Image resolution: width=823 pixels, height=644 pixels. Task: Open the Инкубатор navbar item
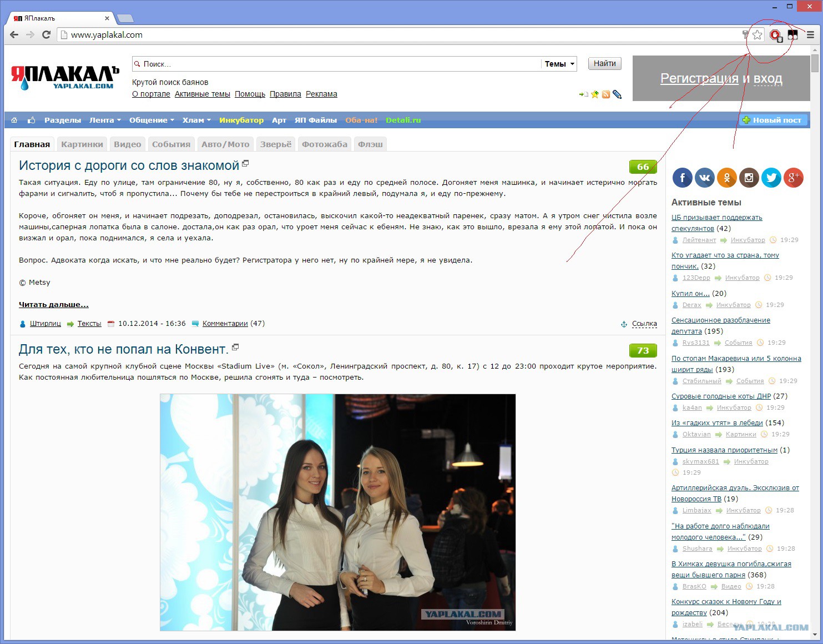(241, 120)
